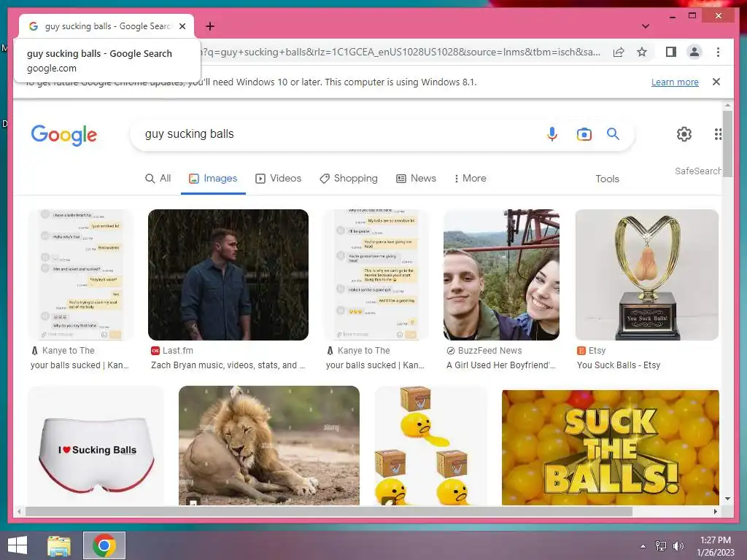The height and width of the screenshot is (560, 747).
Task: Open Chrome profile avatar
Action: coord(694,52)
